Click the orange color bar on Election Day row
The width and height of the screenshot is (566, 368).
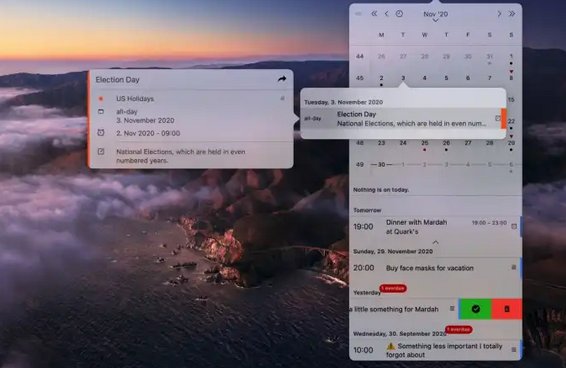pos(504,118)
